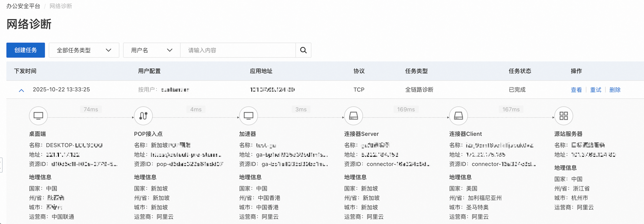This screenshot has width=644, height=224.
Task: Click the search magnifier icon
Action: coord(303,50)
